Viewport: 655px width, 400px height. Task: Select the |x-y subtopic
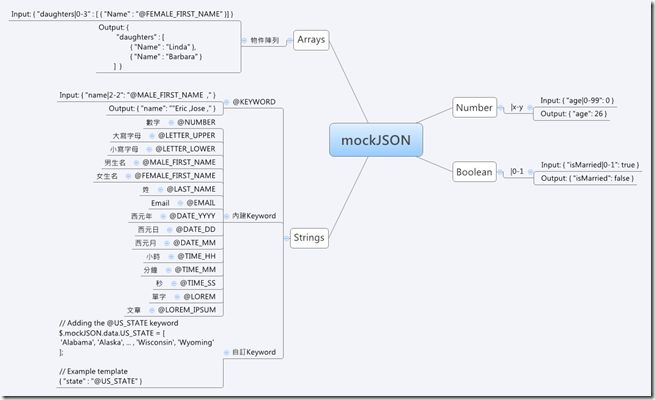(x=517, y=107)
